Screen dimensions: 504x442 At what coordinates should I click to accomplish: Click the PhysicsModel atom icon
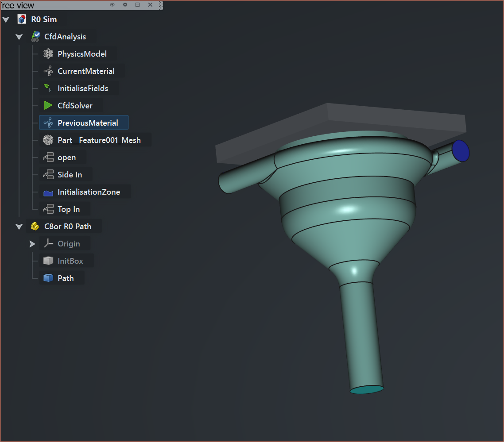tap(48, 54)
